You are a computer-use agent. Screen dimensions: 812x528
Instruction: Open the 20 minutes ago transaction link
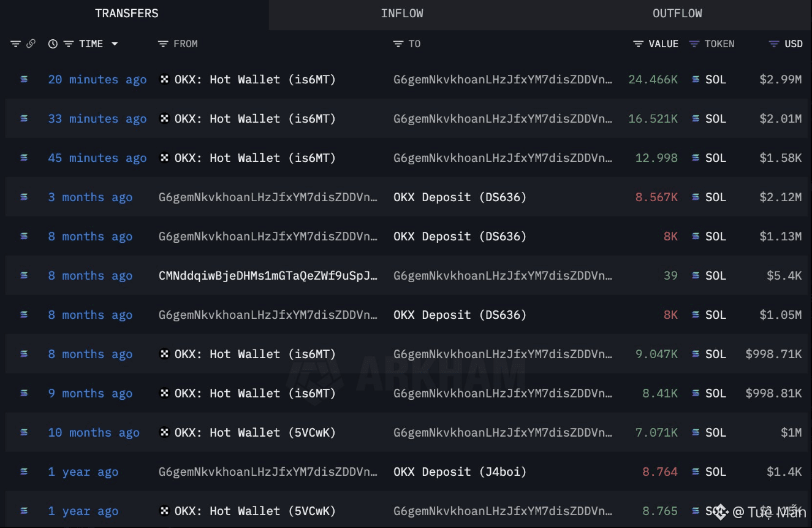coord(97,79)
